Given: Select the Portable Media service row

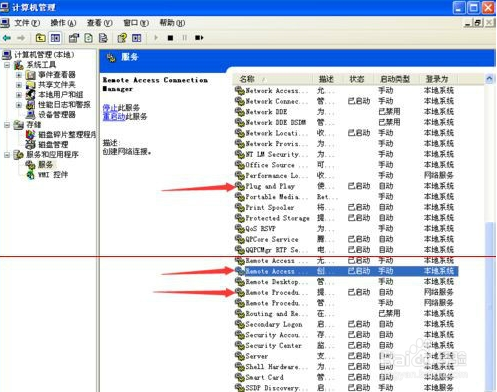Looking at the screenshot, I should pos(345,197).
